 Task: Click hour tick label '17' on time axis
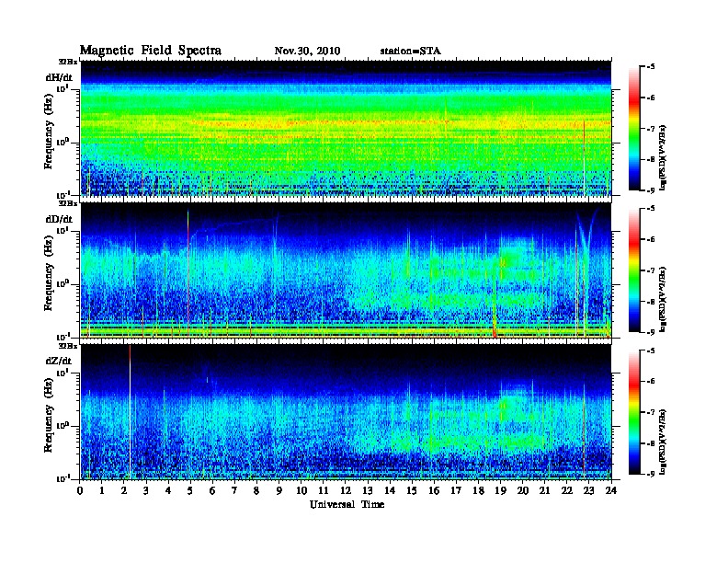[456, 490]
